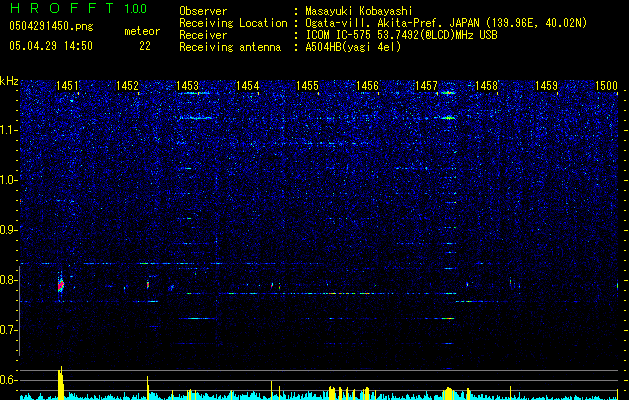
Task: Click the 1.1 frequency axis label
Action: [x=8, y=130]
